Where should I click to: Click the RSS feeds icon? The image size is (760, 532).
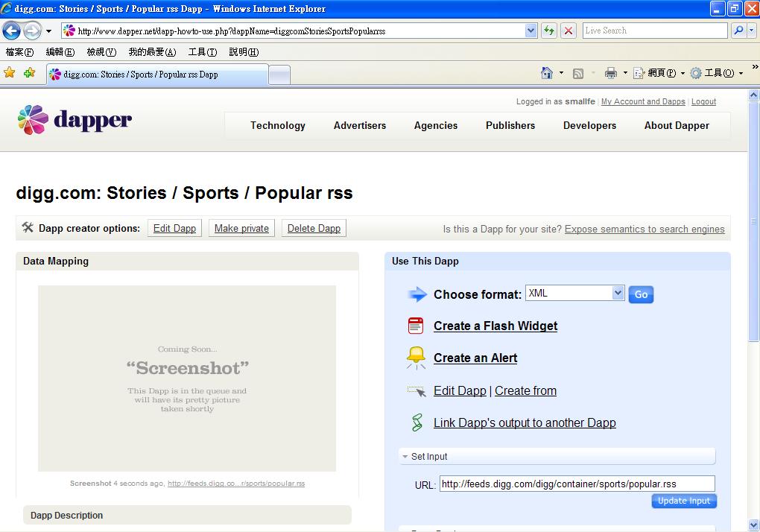click(x=577, y=73)
